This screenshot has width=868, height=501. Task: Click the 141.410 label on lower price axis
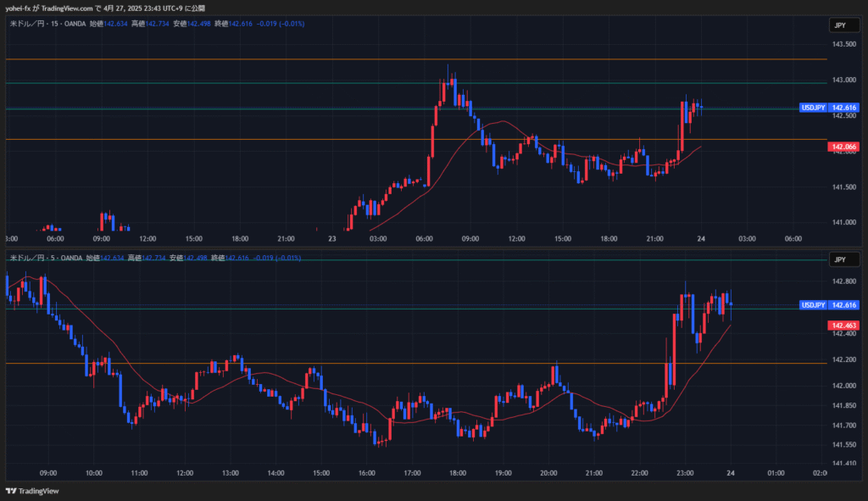click(x=843, y=464)
